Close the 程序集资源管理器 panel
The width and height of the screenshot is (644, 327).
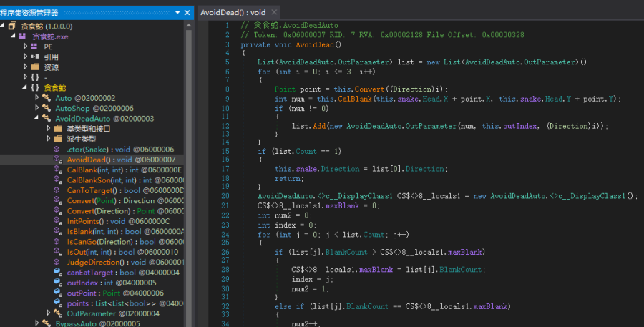(x=187, y=13)
